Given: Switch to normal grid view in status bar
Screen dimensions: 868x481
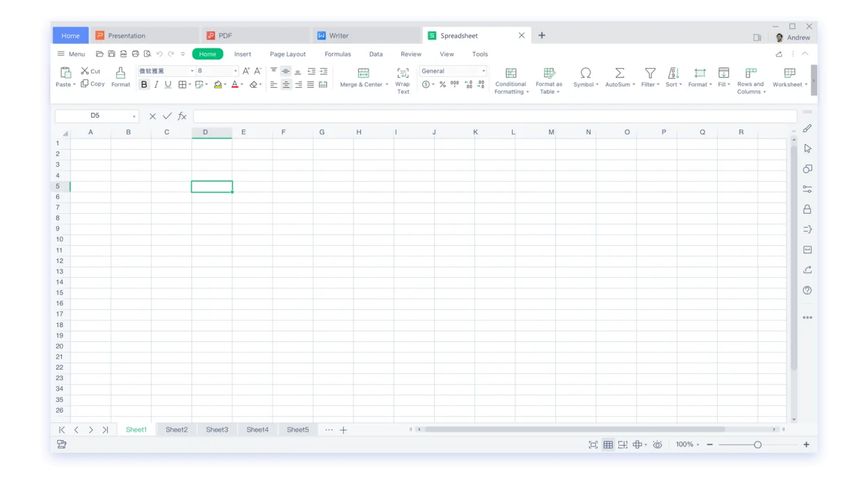Looking at the screenshot, I should point(608,444).
